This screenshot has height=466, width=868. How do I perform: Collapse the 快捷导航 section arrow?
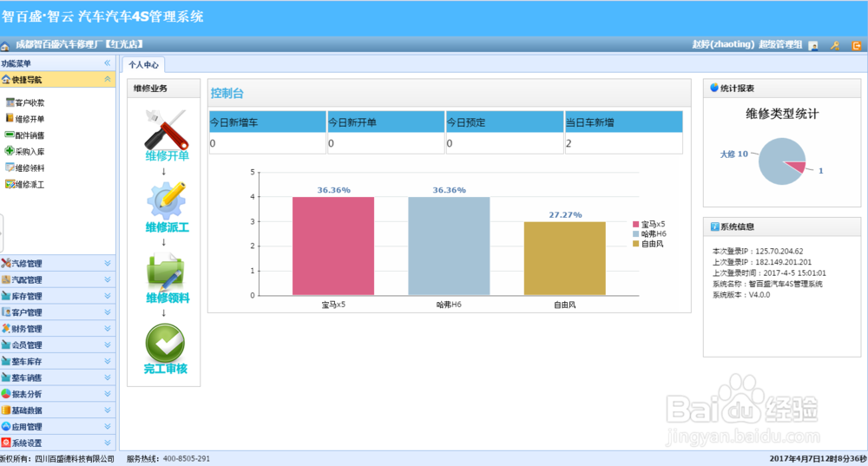point(108,80)
